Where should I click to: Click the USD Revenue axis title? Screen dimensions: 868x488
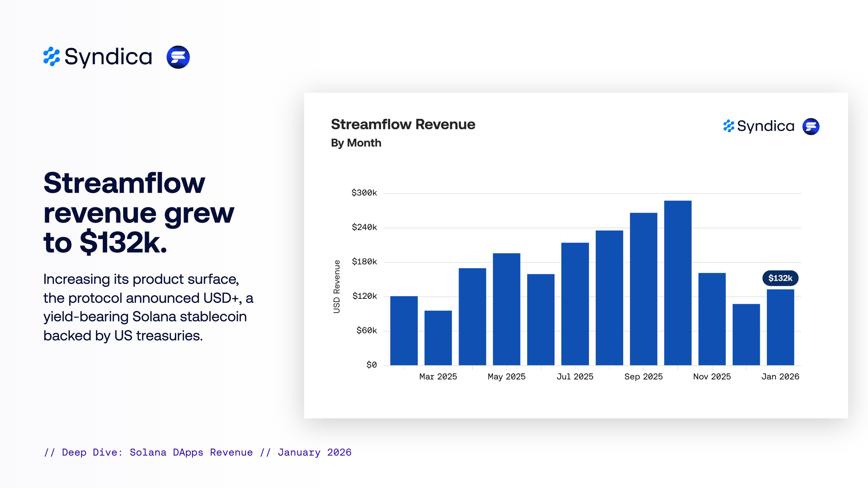click(337, 286)
